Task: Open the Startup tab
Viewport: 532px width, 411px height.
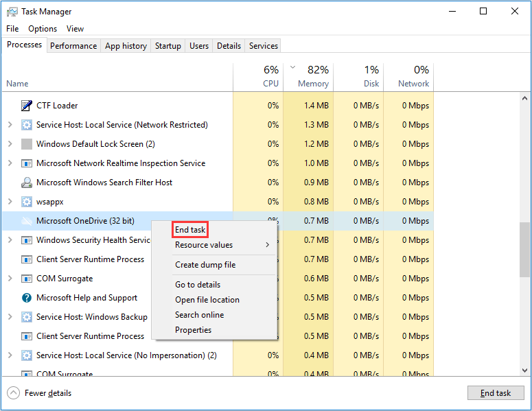Action: (x=168, y=46)
